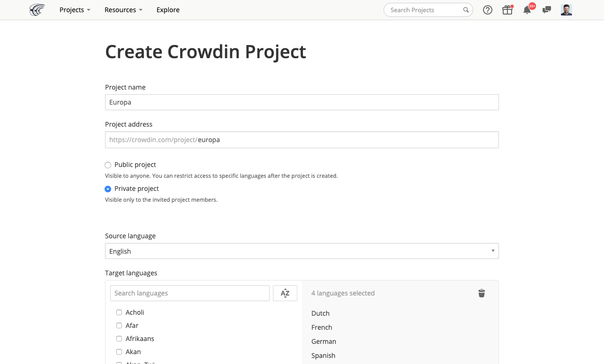The width and height of the screenshot is (604, 364).
Task: Open the Resources dropdown menu
Action: coord(123,10)
